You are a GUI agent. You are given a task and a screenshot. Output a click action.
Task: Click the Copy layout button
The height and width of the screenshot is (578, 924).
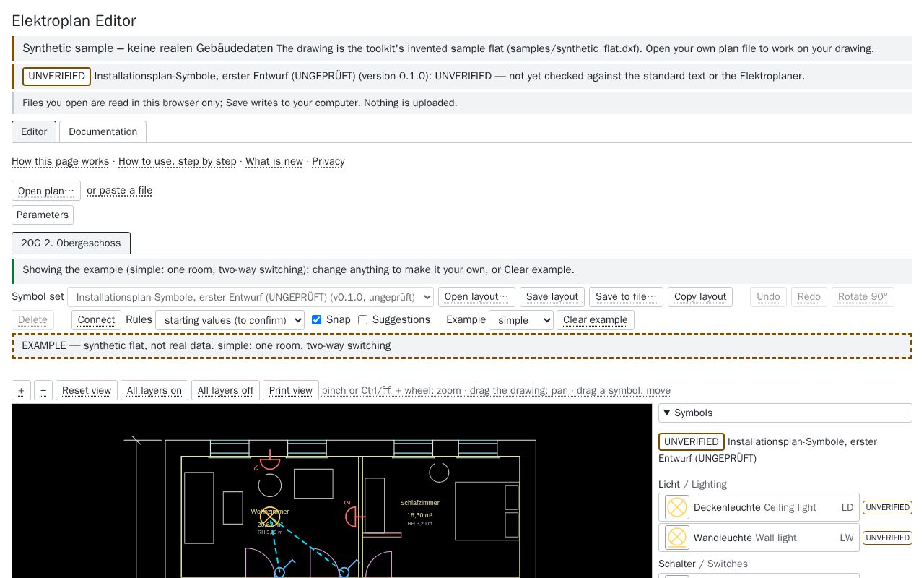click(700, 297)
